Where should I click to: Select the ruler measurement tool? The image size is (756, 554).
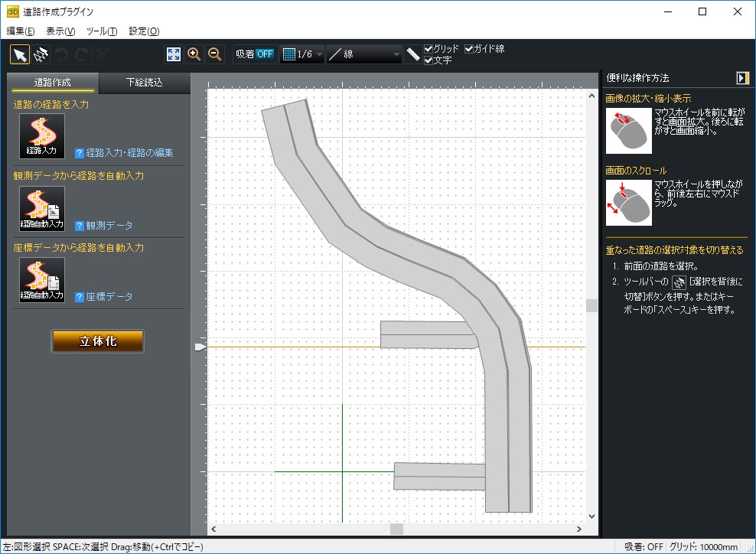click(x=413, y=54)
